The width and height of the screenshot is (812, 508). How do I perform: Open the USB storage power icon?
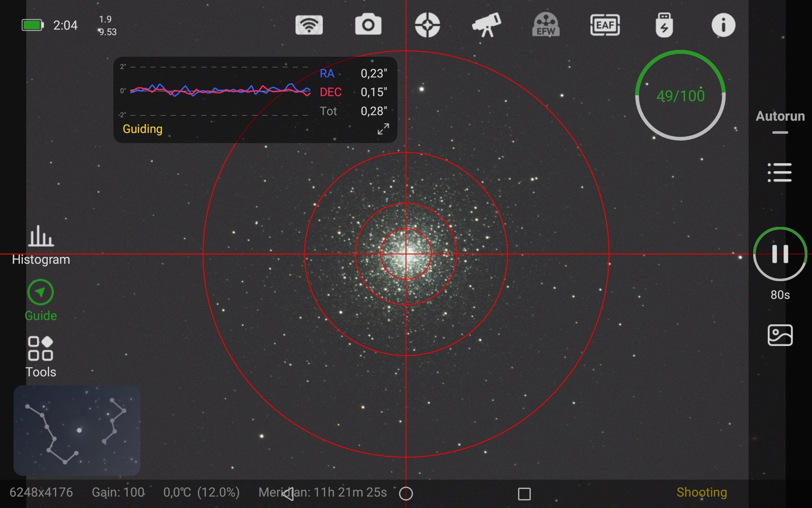coord(664,25)
